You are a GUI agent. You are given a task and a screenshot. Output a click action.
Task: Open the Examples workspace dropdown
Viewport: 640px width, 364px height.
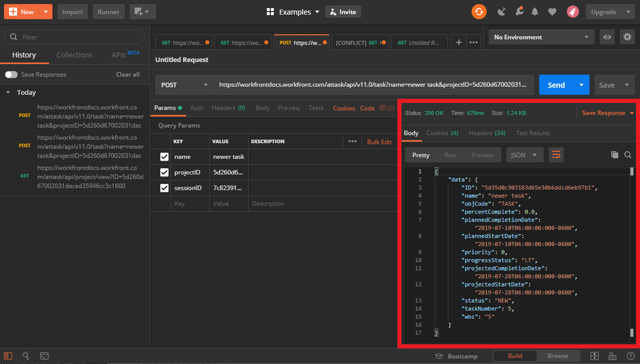click(x=293, y=12)
